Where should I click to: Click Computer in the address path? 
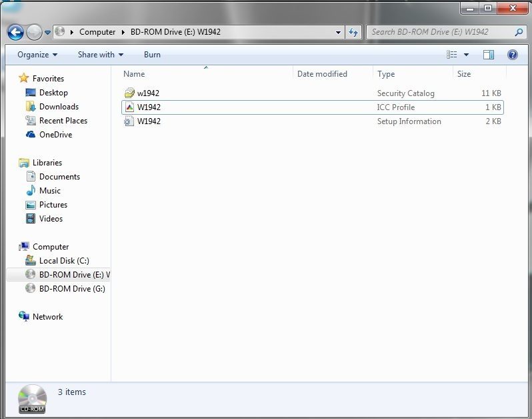pyautogui.click(x=97, y=32)
